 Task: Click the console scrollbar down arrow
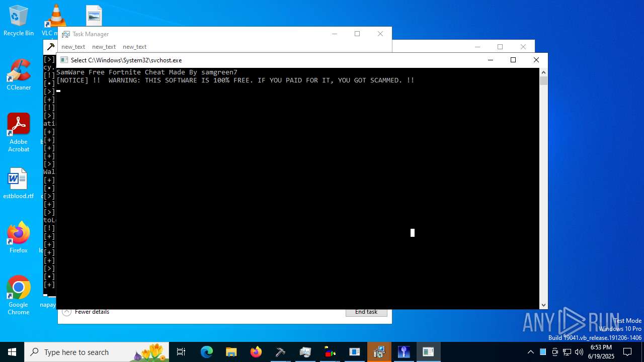543,305
